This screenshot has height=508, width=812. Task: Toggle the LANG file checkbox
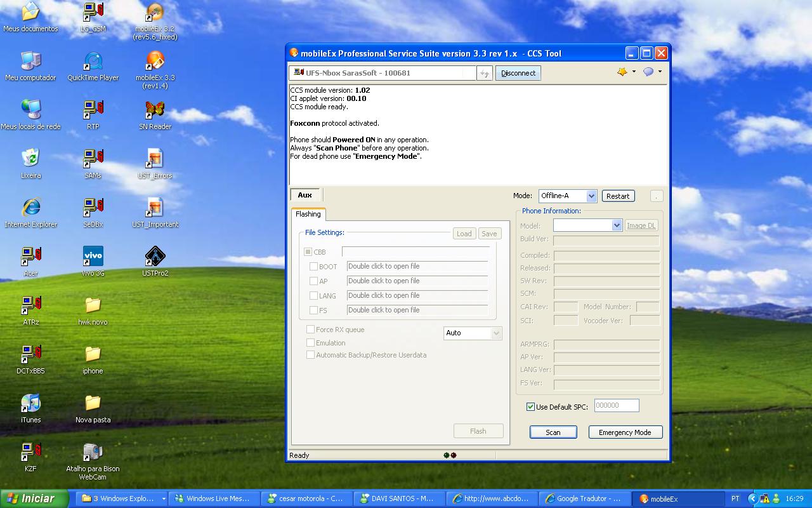pyautogui.click(x=313, y=296)
